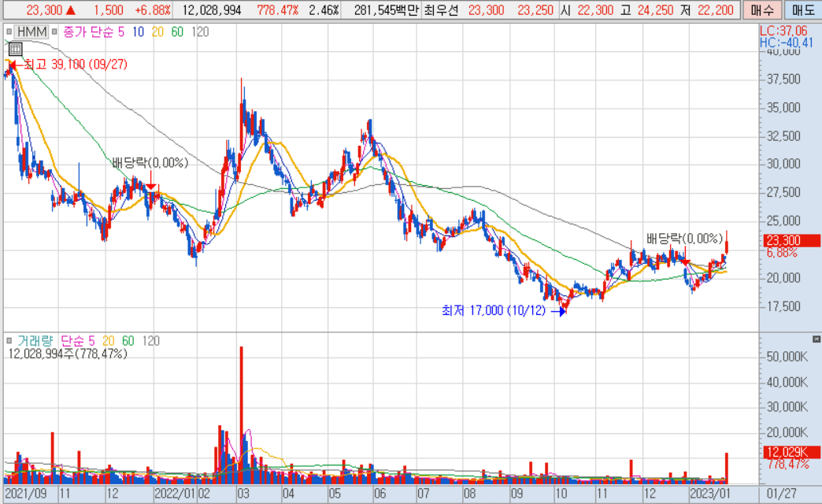Click the 27,500 price axis label
The width and height of the screenshot is (822, 504).
pyautogui.click(x=783, y=192)
